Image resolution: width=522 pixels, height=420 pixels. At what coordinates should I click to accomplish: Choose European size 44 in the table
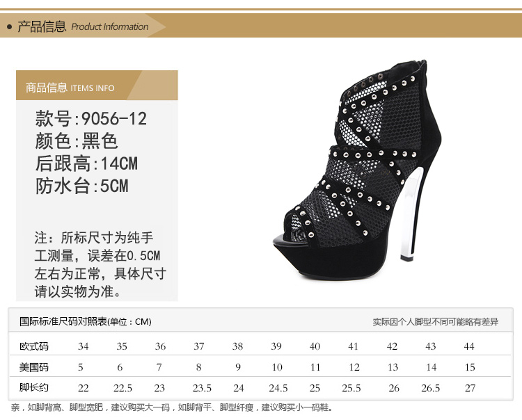[469, 346]
